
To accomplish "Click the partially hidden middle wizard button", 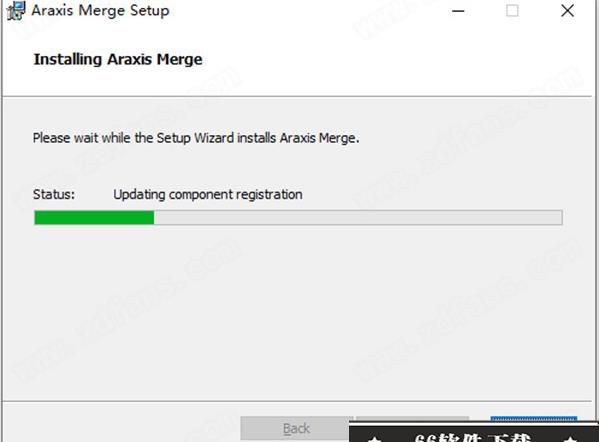I will click(x=412, y=419).
